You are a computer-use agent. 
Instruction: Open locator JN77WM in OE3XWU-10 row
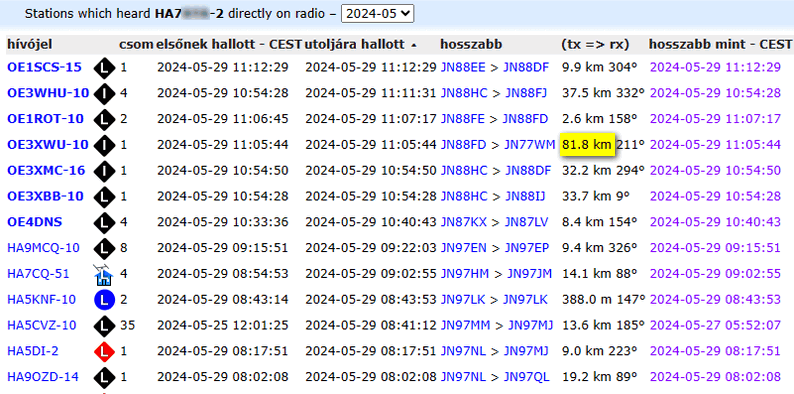tap(530, 144)
